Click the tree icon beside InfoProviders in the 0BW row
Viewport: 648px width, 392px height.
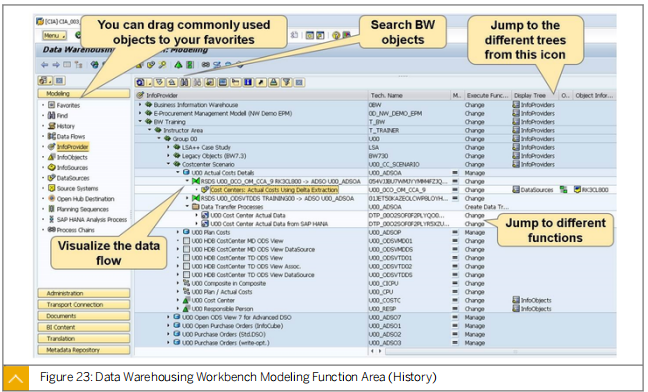pyautogui.click(x=516, y=105)
